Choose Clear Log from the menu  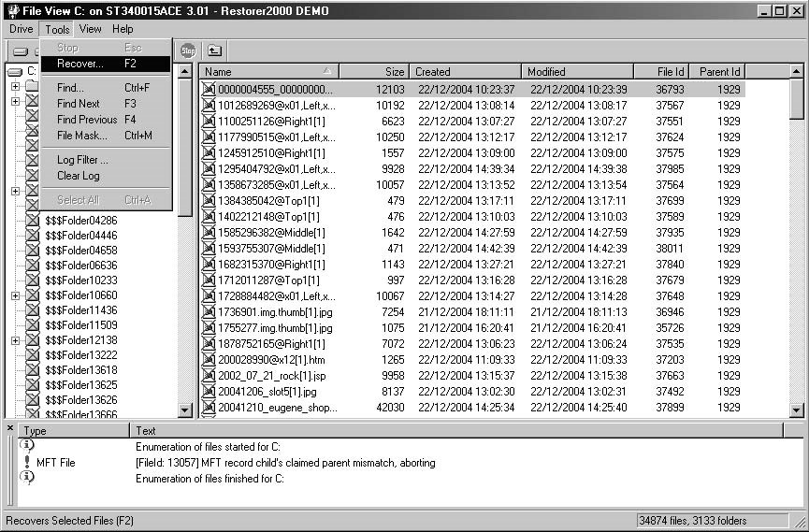[78, 176]
